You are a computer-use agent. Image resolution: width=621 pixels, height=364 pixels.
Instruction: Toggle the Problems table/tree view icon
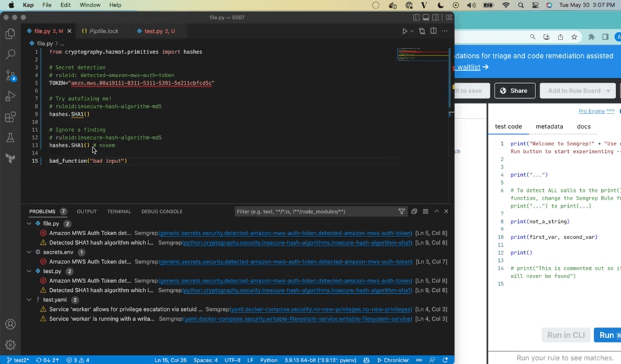click(425, 212)
